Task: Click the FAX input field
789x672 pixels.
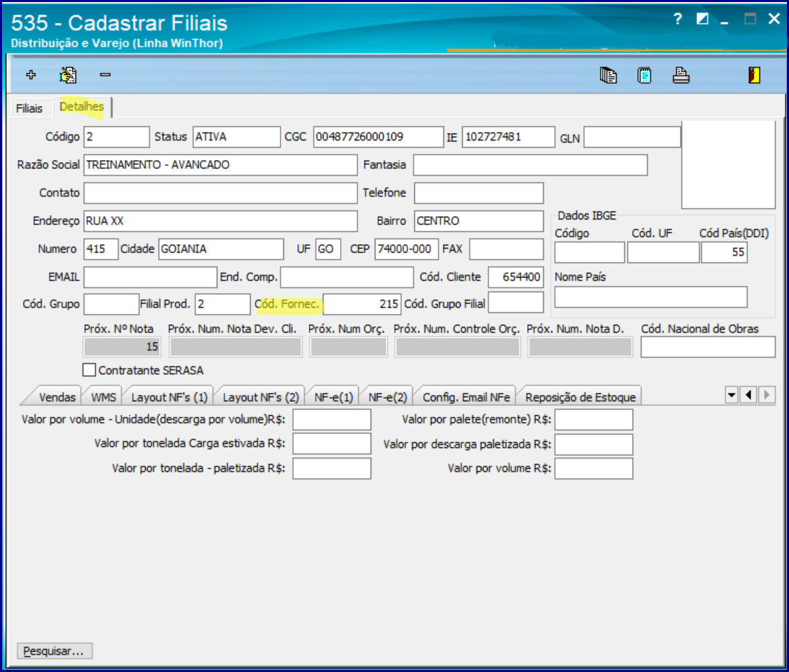Action: [506, 249]
